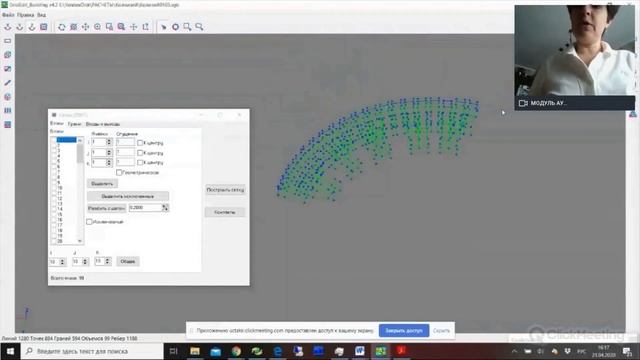Tick the К центру checkbox in row I
The width and height of the screenshot is (640, 360).
[140, 143]
